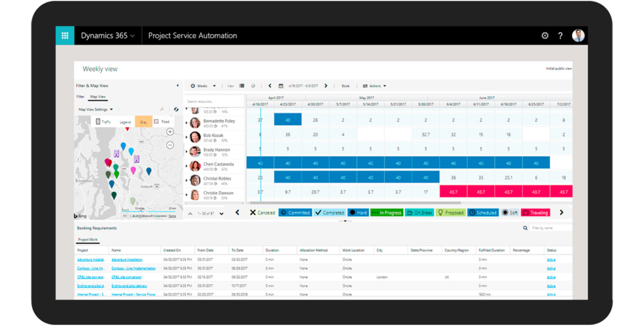644x331 pixels.
Task: Click in the Search resources field
Action: tap(214, 101)
